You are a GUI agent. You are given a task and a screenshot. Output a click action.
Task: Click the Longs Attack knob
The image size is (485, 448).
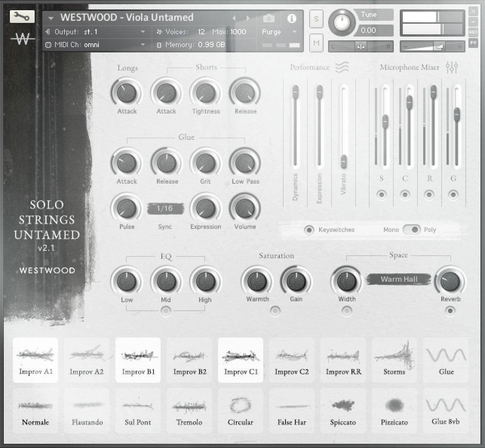click(127, 93)
